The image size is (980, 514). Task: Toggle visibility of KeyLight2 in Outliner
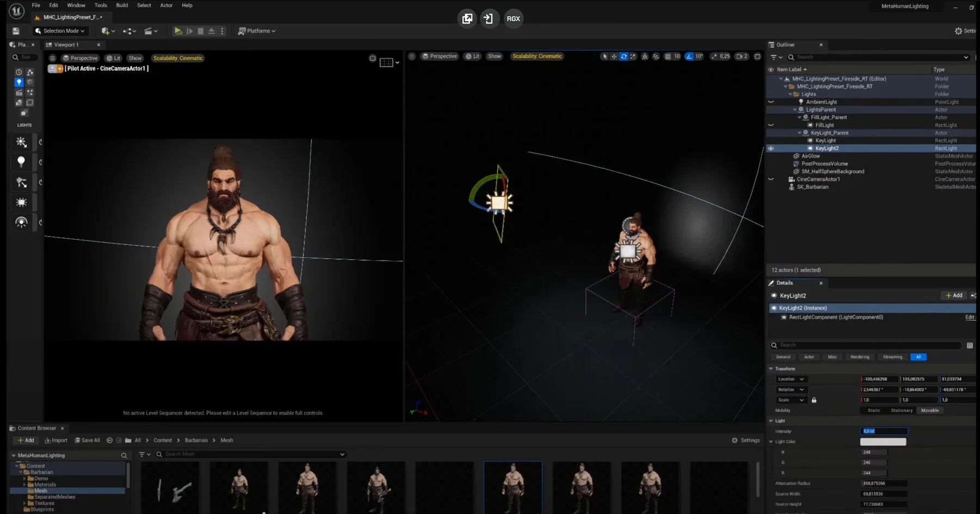(x=770, y=148)
